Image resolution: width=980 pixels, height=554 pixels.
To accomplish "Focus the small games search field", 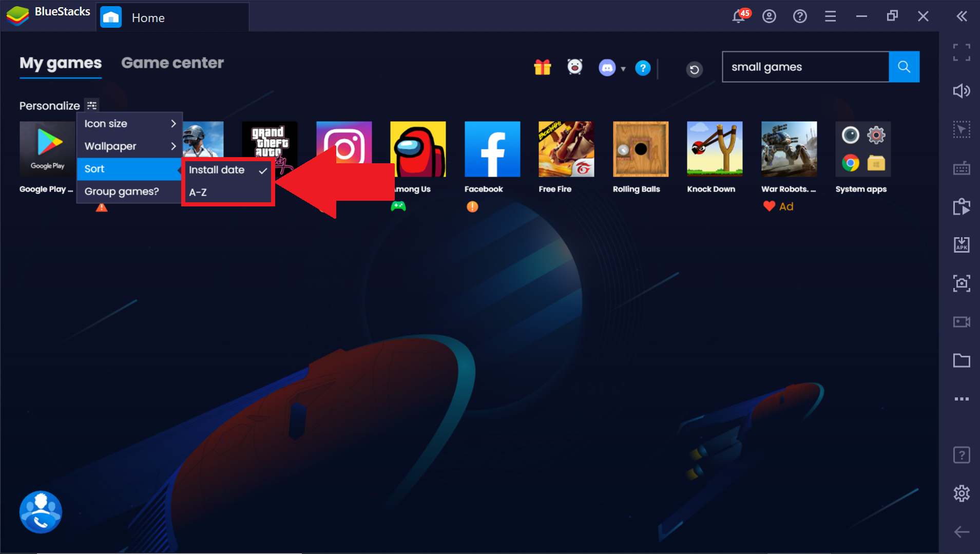I will point(805,67).
